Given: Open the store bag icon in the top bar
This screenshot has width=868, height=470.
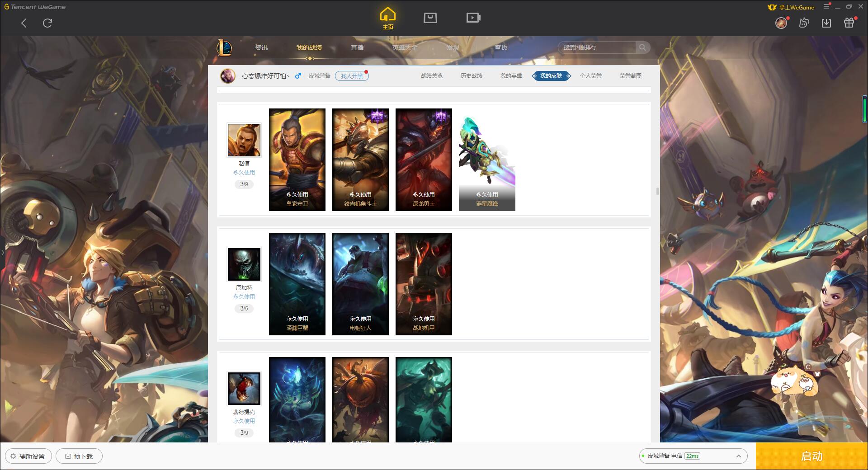Looking at the screenshot, I should click(430, 18).
